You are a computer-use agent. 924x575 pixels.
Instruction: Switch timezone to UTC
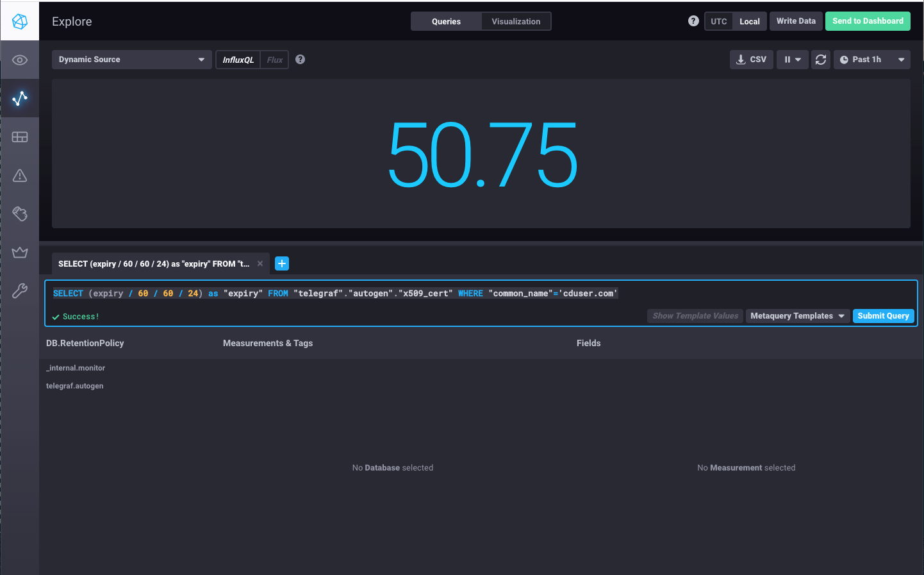718,22
